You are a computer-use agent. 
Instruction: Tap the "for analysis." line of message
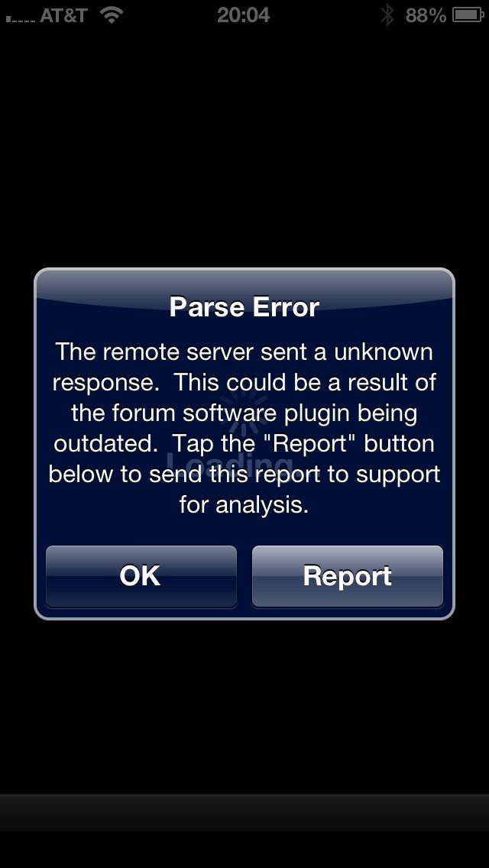pos(244,505)
